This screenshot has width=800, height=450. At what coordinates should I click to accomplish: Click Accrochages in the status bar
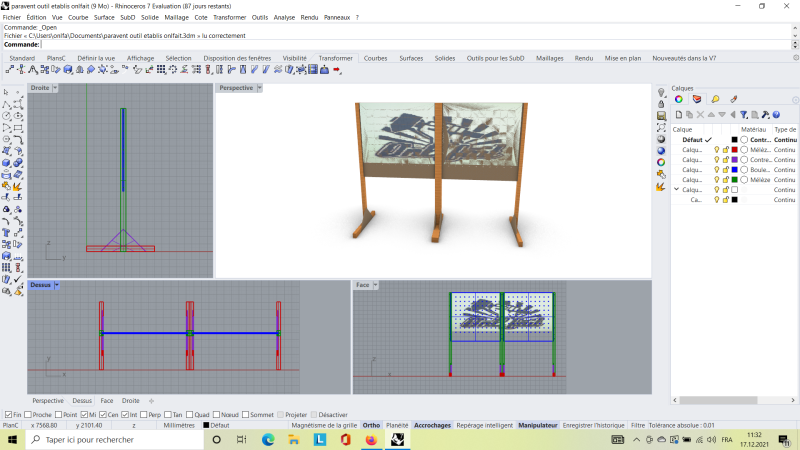(x=432, y=425)
